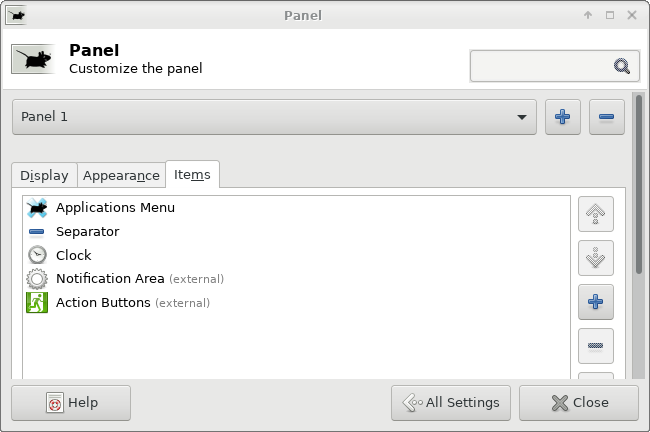Click the add new panel plus icon
The width and height of the screenshot is (650, 432).
(563, 117)
